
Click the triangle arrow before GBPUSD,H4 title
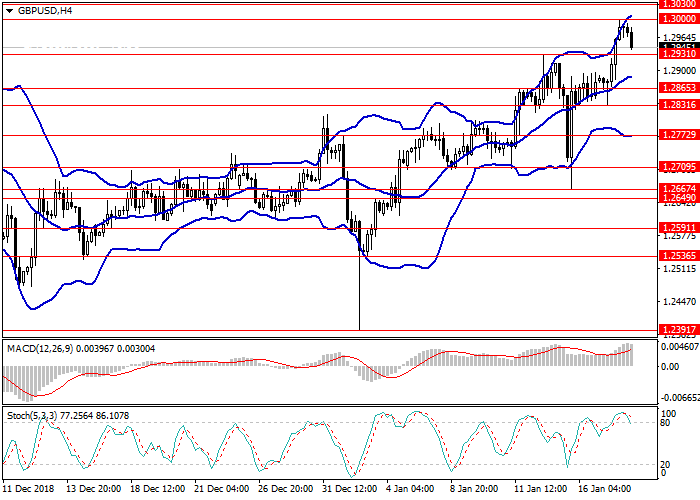(x=10, y=11)
